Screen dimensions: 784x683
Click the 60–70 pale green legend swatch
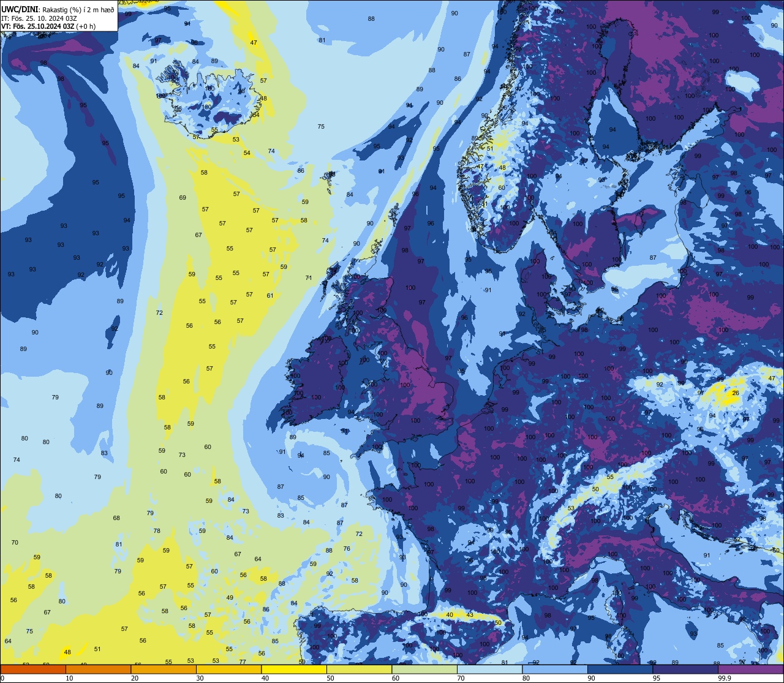coord(424,669)
